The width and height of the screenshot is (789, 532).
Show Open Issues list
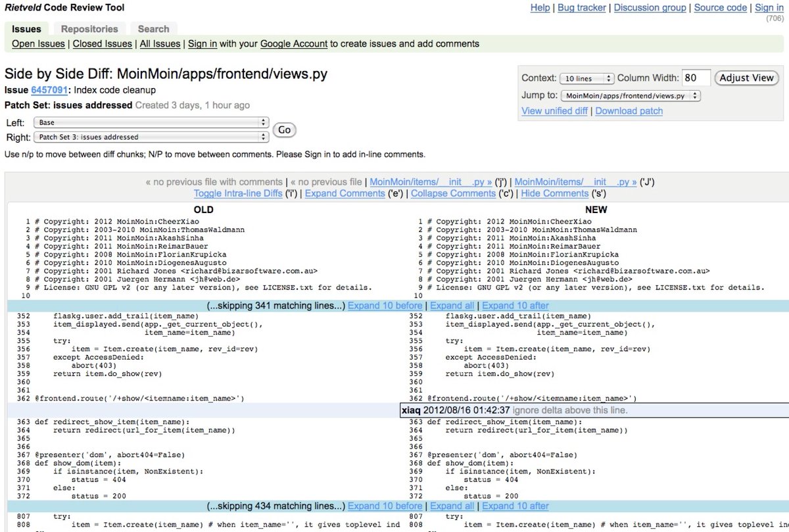38,44
